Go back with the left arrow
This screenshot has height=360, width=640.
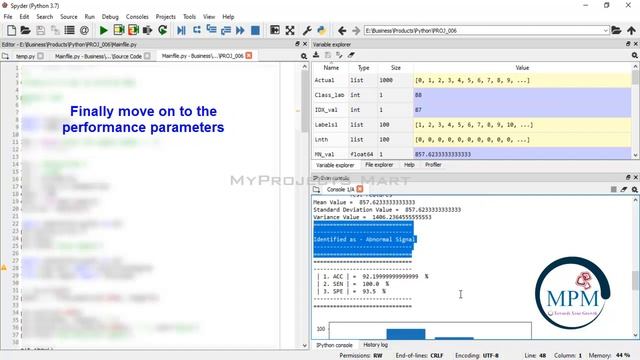point(342,31)
